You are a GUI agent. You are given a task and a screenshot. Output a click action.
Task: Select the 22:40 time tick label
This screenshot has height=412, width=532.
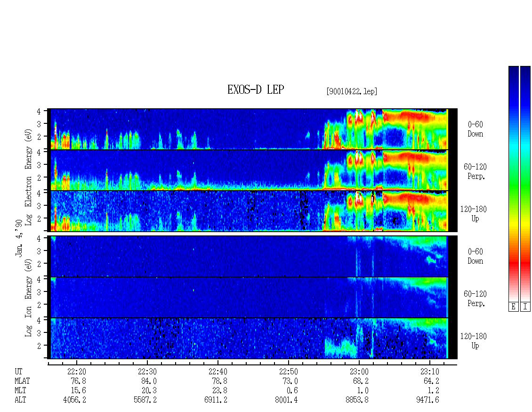tap(218, 372)
